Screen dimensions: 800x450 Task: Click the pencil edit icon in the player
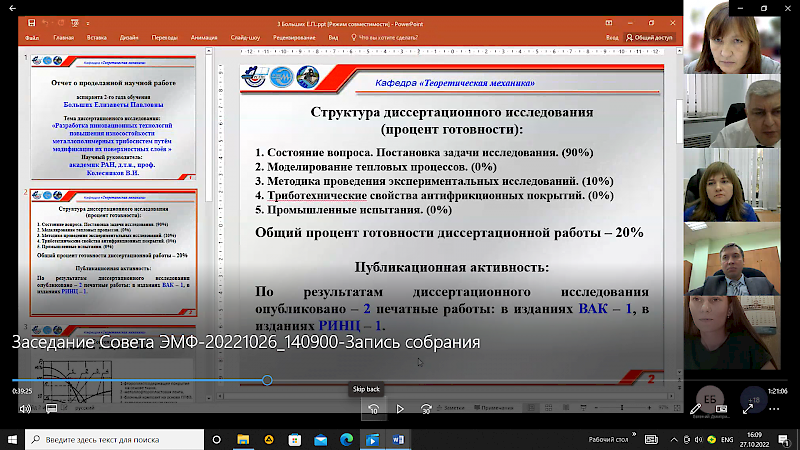tap(696, 408)
